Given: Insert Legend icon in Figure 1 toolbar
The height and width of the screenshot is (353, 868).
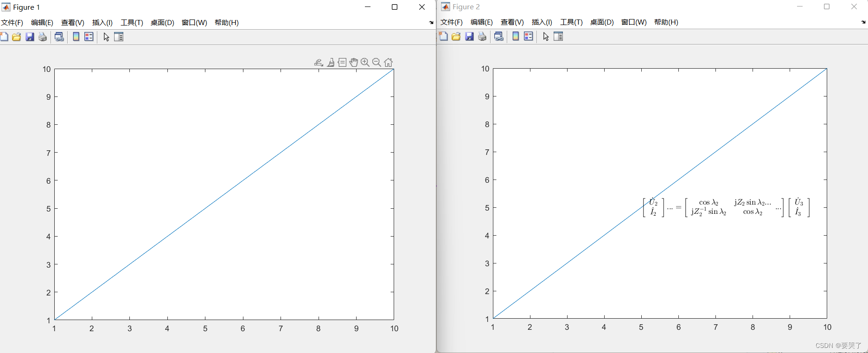Looking at the screenshot, I should [x=89, y=37].
